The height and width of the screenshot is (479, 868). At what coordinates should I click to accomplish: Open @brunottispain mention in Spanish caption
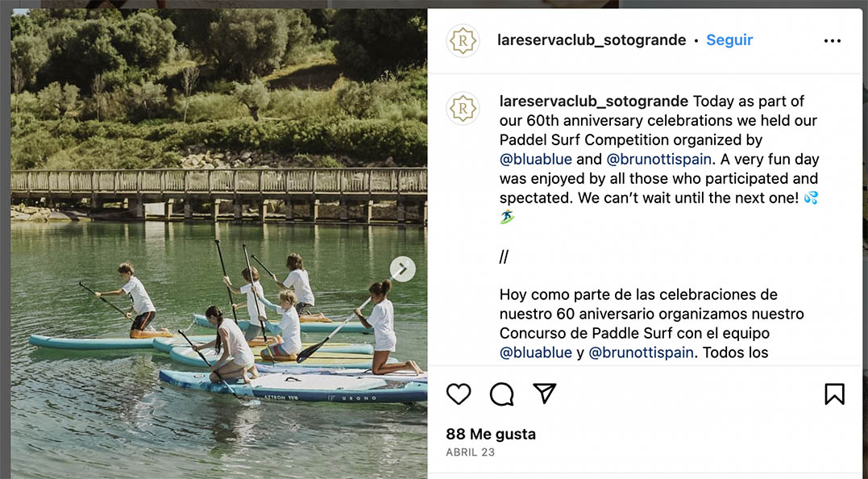pos(641,352)
